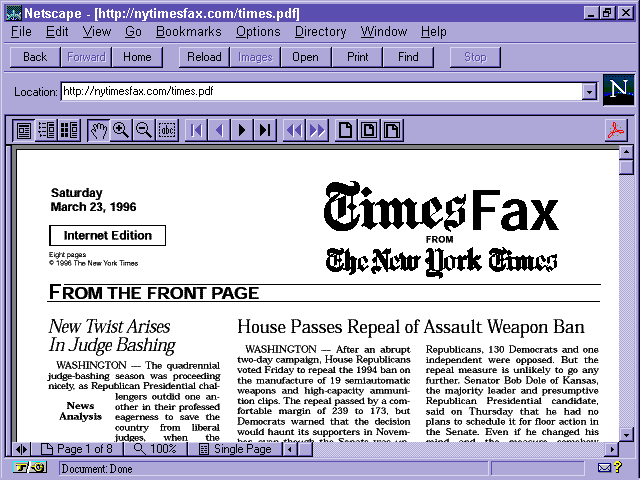Image resolution: width=640 pixels, height=480 pixels.
Task: Click the Open button
Action: pos(305,57)
